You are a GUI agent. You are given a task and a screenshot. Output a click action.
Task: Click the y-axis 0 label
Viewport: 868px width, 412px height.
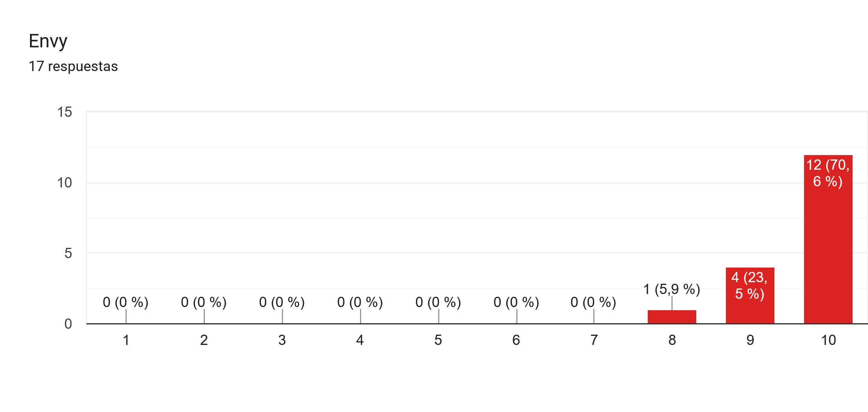pyautogui.click(x=68, y=324)
